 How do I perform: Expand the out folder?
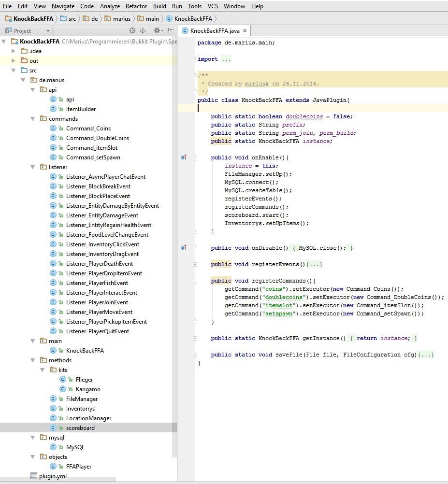click(x=13, y=60)
